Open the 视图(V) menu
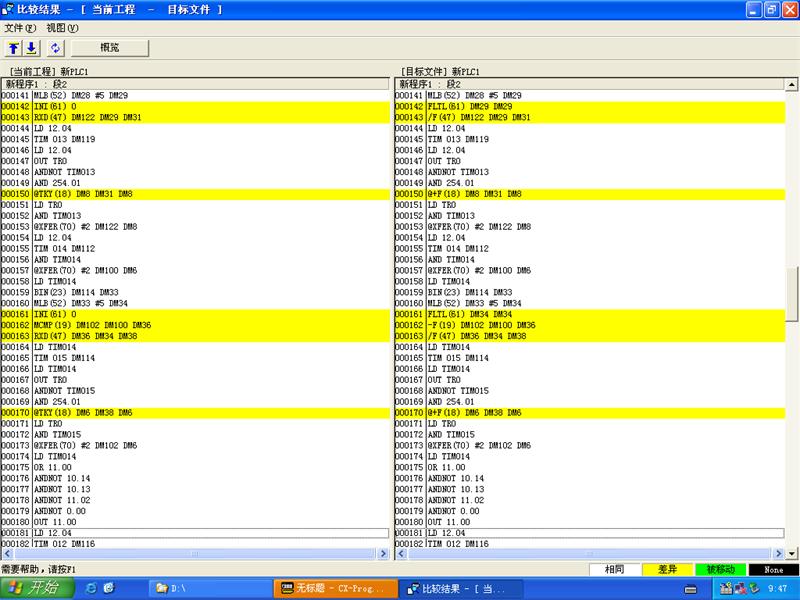The height and width of the screenshot is (600, 800). 62,28
